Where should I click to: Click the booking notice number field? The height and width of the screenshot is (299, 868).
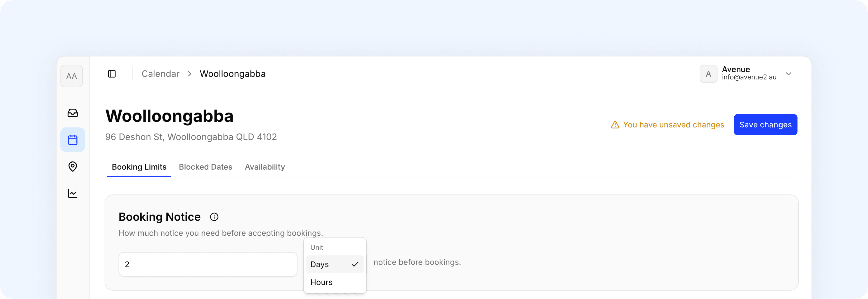(208, 264)
